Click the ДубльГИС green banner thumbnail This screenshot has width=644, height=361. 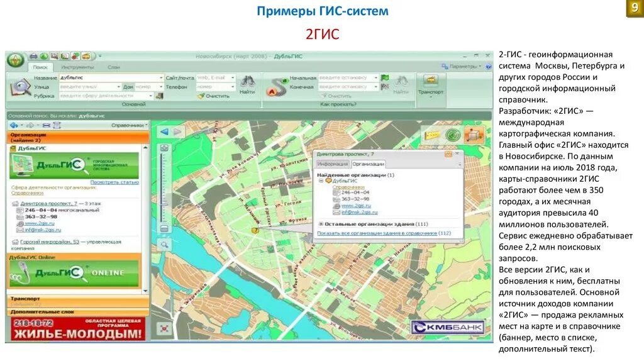[x=74, y=165]
